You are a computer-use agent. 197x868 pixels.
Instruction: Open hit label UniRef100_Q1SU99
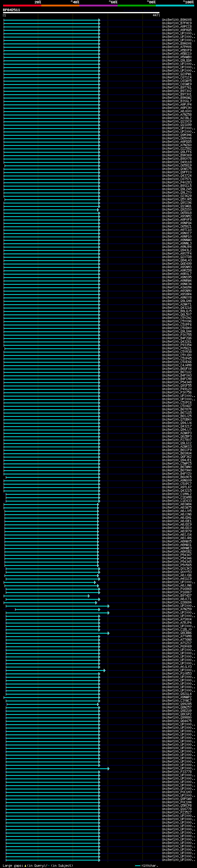[177, 125]
